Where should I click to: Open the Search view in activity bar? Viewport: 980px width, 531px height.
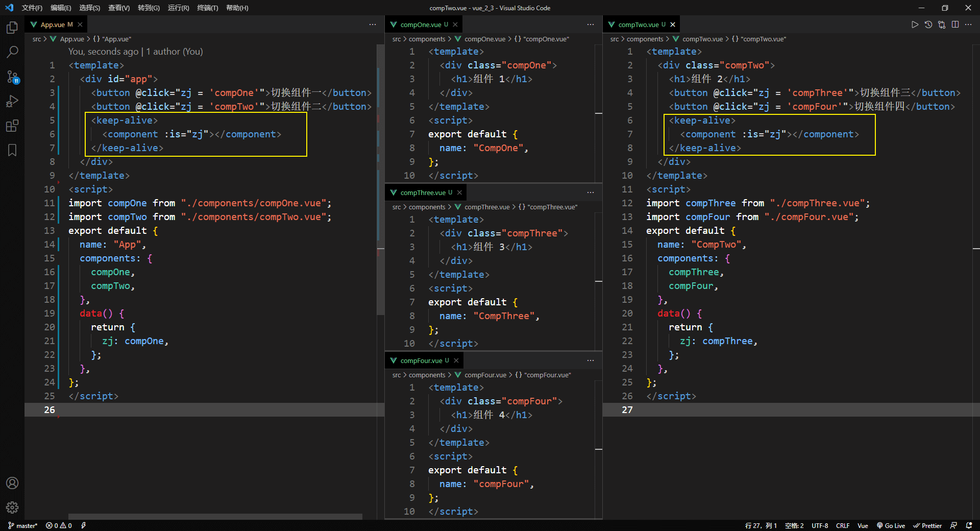point(12,52)
